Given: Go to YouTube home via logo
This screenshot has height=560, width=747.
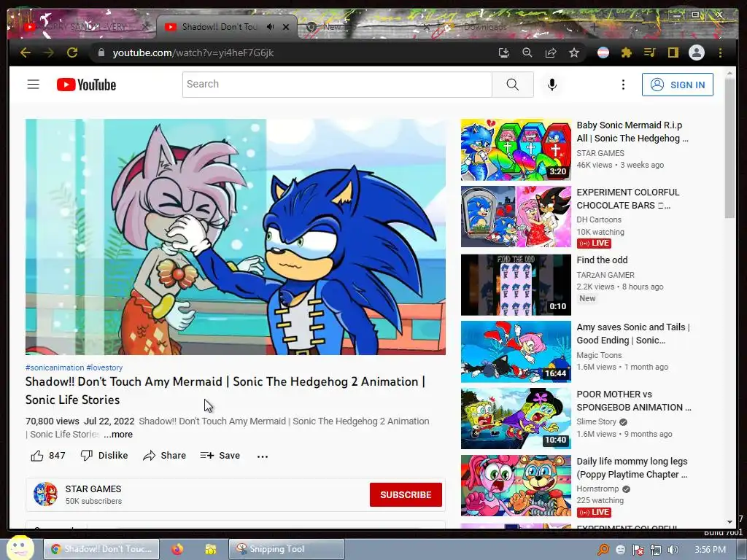Looking at the screenshot, I should tap(86, 85).
